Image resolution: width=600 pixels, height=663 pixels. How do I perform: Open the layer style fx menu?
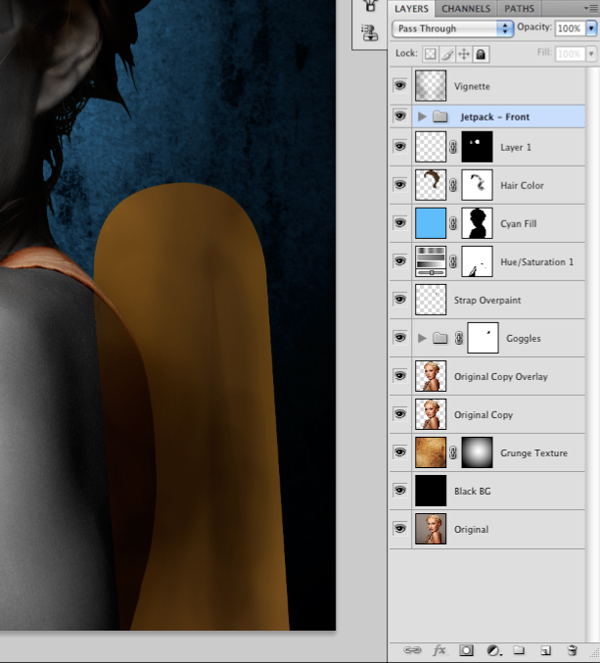(439, 650)
